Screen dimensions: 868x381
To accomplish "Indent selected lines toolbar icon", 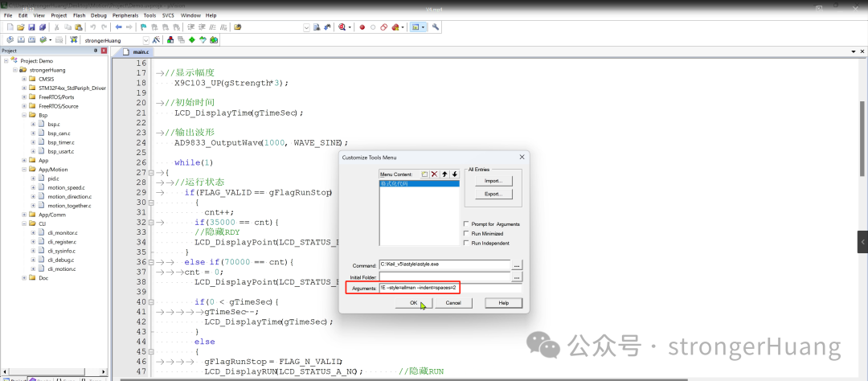I will 191,27.
